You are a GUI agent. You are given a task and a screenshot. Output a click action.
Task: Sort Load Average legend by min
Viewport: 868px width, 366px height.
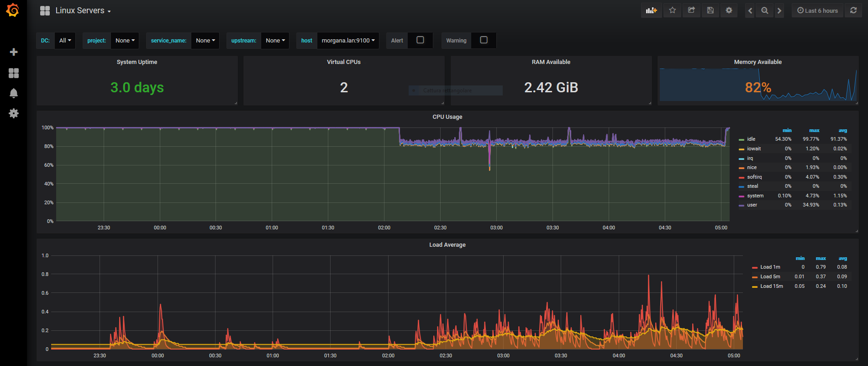(800, 258)
